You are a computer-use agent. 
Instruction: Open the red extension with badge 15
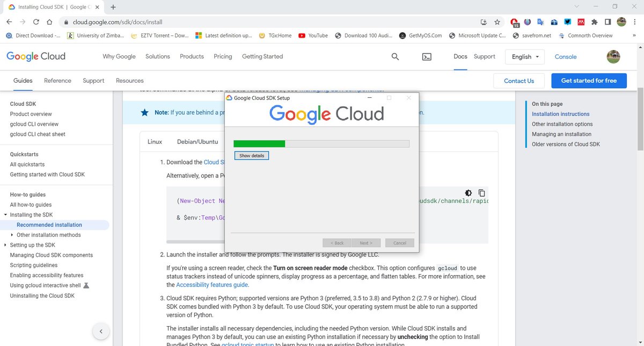coord(515,23)
